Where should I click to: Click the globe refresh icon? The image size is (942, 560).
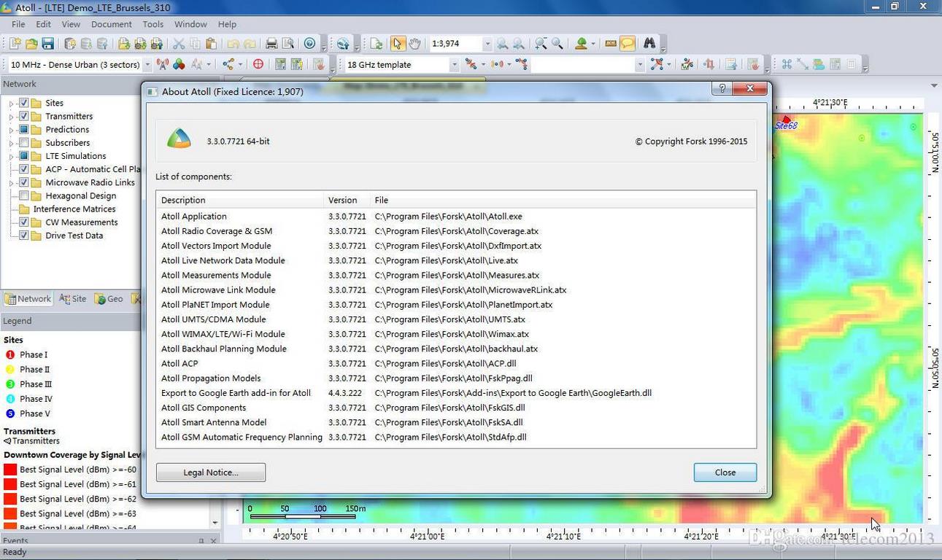pos(343,44)
